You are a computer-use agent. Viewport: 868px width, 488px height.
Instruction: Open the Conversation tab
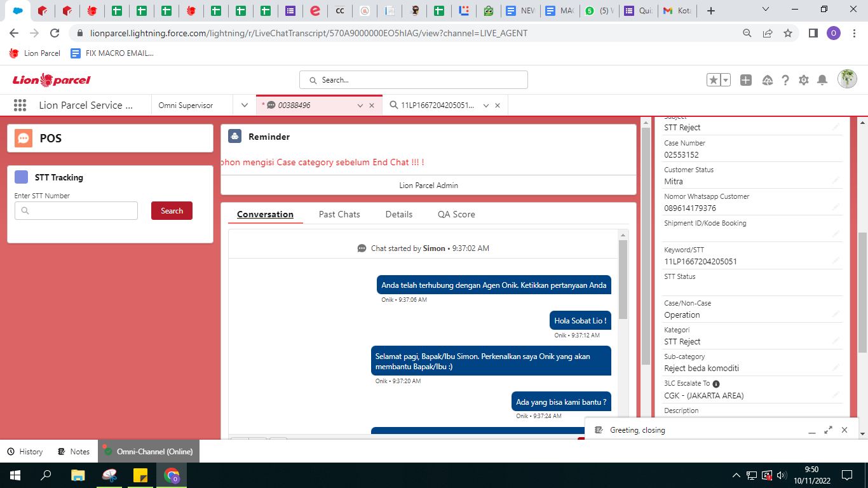265,214
